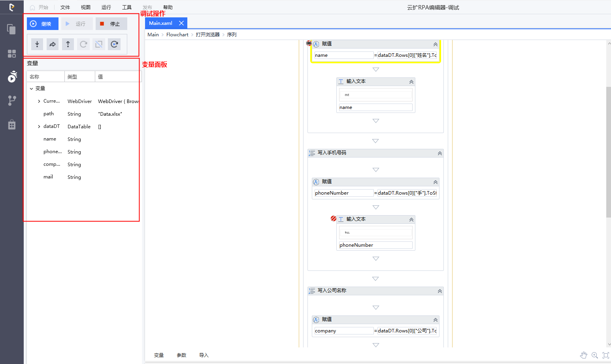Switch to the 参数 bottom tab
This screenshot has height=364, width=611.
click(x=181, y=355)
